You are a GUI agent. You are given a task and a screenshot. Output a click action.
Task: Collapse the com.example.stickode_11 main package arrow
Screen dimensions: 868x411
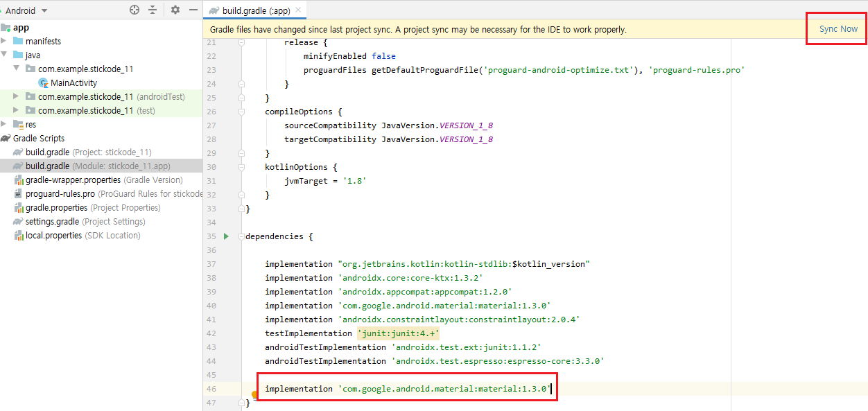tap(16, 69)
